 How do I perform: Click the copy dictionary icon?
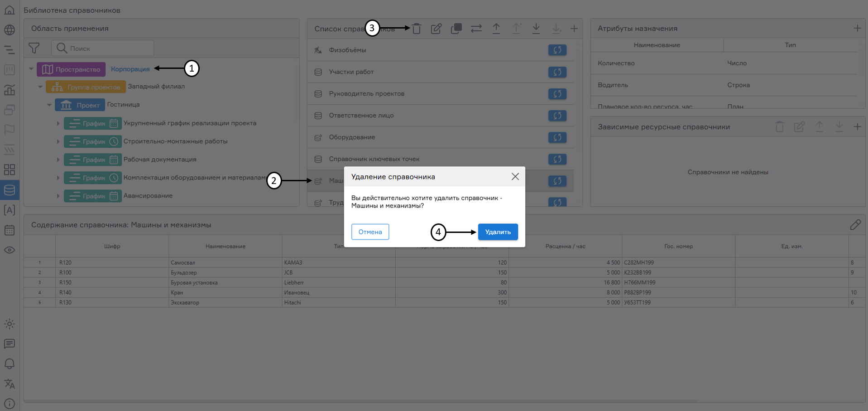[456, 28]
